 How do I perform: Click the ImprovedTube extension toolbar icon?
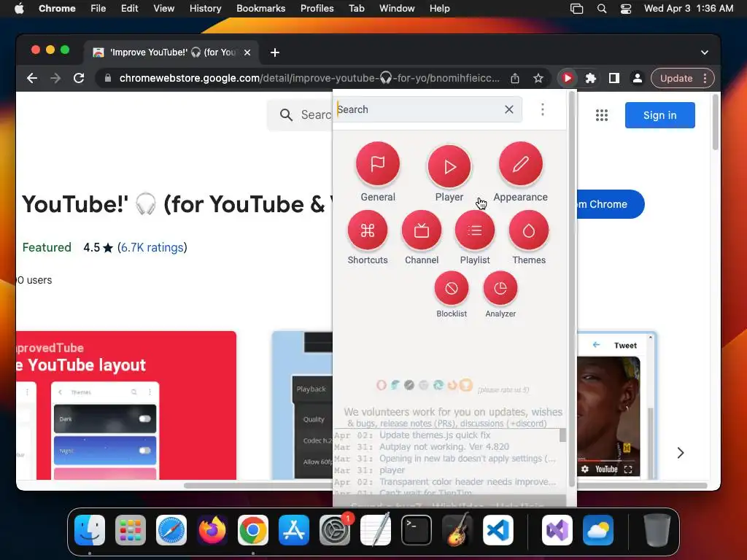point(567,78)
